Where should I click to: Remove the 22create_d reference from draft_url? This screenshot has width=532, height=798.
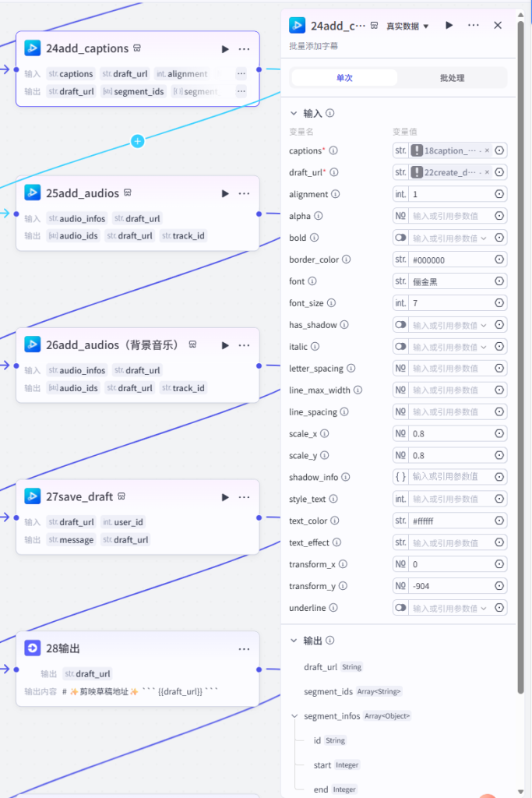[487, 172]
